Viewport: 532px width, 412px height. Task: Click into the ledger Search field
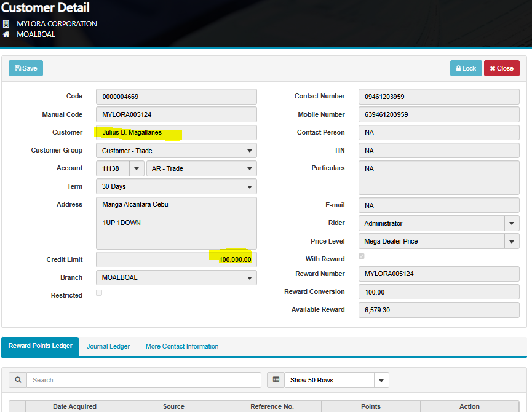click(x=143, y=380)
